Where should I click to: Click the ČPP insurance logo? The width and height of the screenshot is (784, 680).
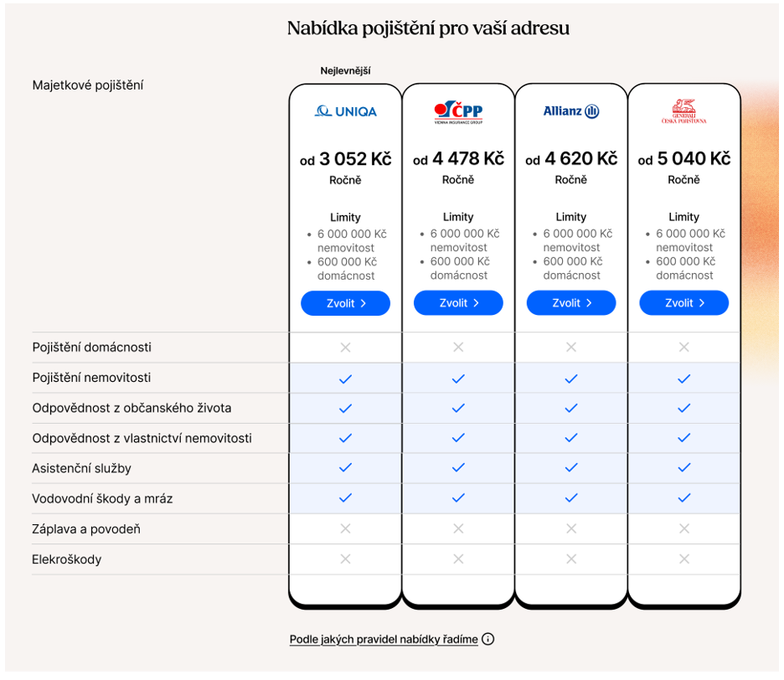[x=458, y=112]
